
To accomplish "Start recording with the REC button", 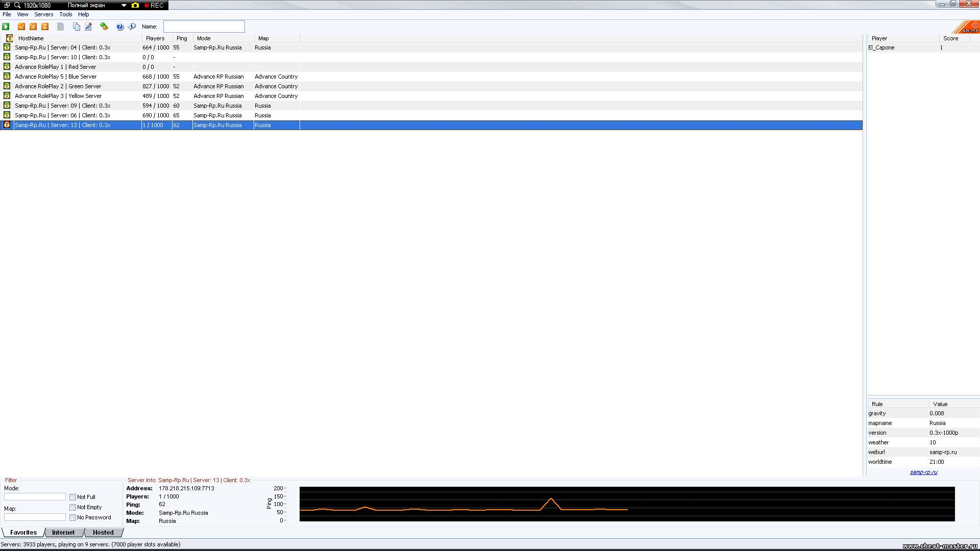I will (154, 5).
